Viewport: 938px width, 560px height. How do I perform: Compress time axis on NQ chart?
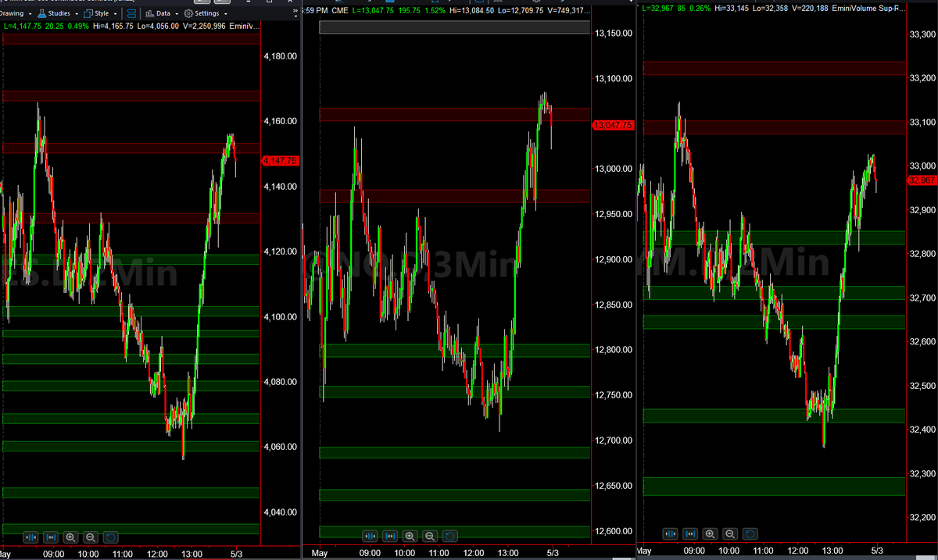click(371, 536)
